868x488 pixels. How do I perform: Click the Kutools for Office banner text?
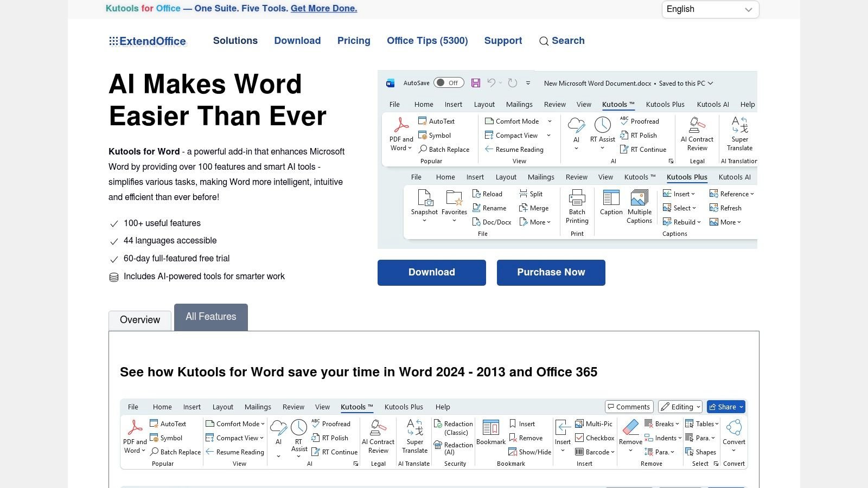[x=143, y=8]
